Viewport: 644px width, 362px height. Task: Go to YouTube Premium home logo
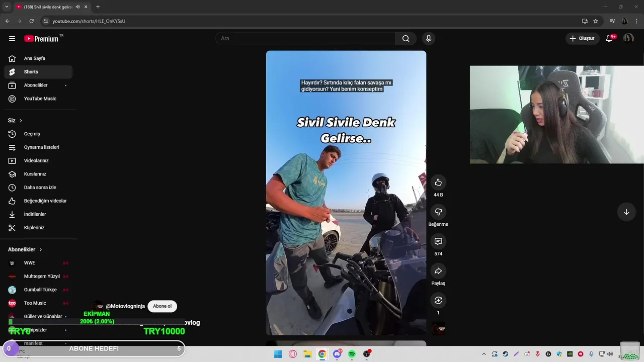[41, 38]
